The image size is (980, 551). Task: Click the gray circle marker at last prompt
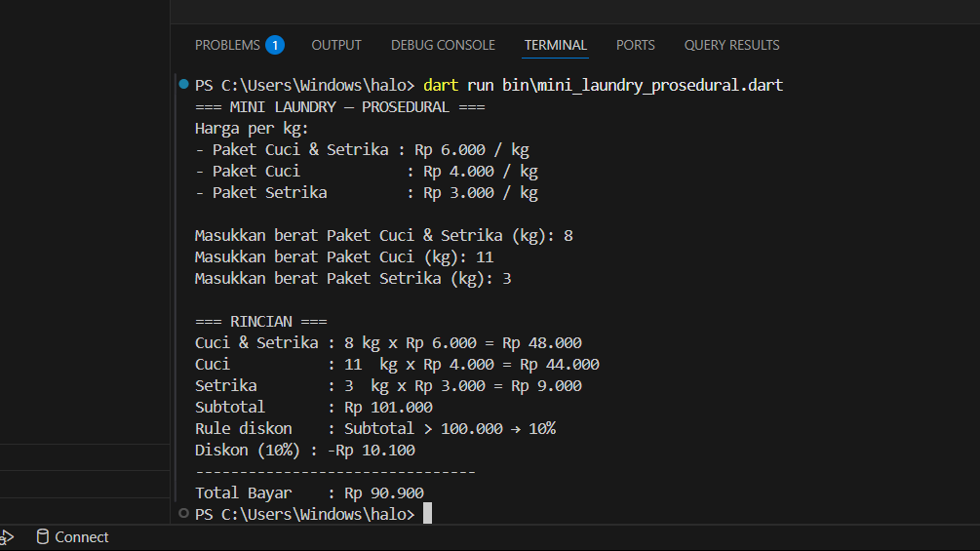point(183,513)
